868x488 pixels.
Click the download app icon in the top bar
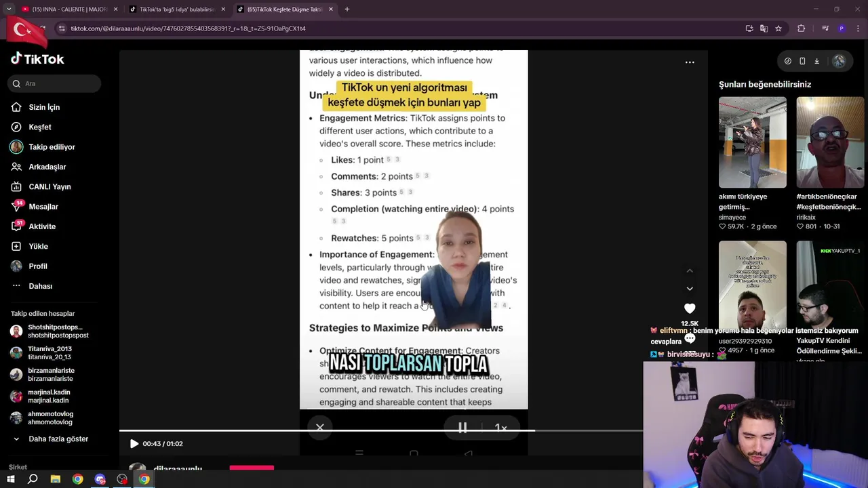point(816,61)
